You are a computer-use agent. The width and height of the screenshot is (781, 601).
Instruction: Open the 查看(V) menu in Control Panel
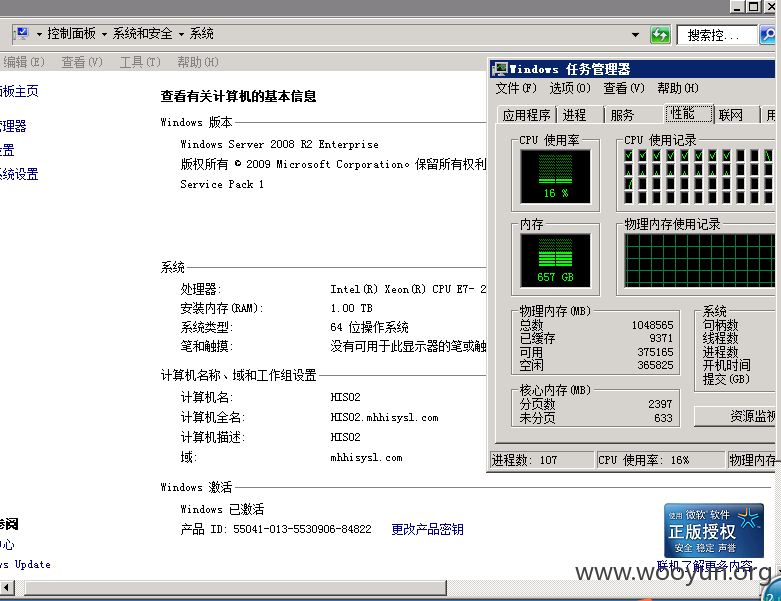click(82, 62)
